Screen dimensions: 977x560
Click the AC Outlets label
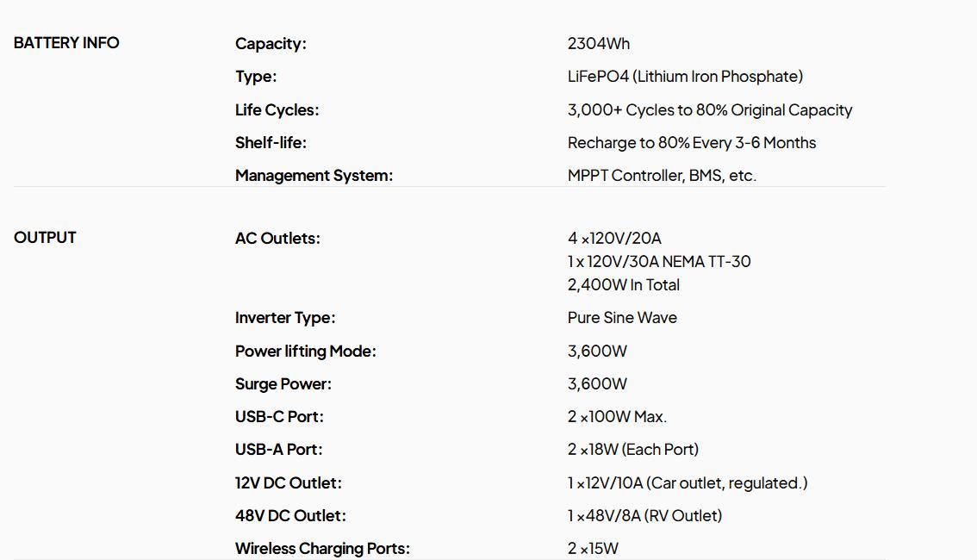click(x=277, y=239)
